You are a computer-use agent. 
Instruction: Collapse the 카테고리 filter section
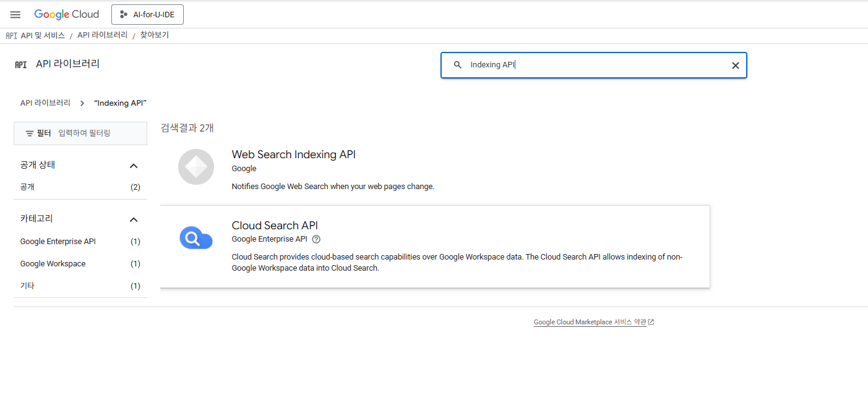click(133, 219)
